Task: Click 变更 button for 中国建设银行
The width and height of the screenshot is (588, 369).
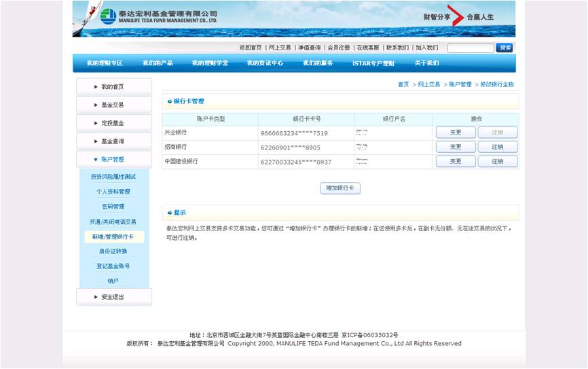Action: pos(456,162)
